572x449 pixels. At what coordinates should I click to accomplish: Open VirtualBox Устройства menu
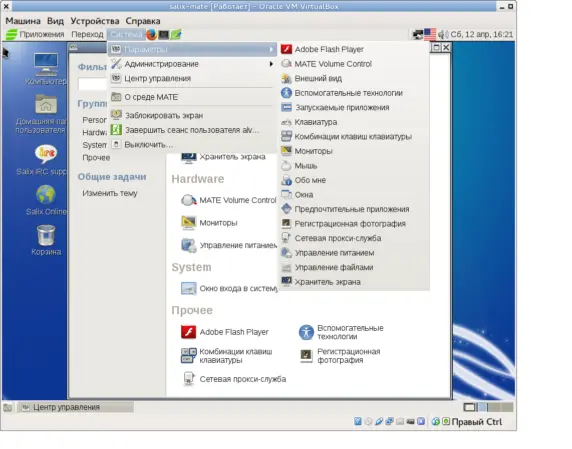pyautogui.click(x=95, y=21)
